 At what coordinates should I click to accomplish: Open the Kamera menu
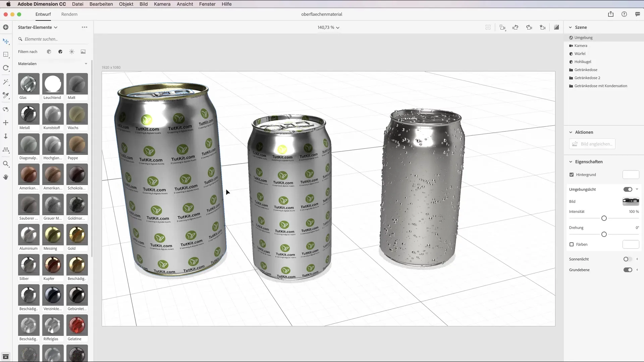point(162,4)
